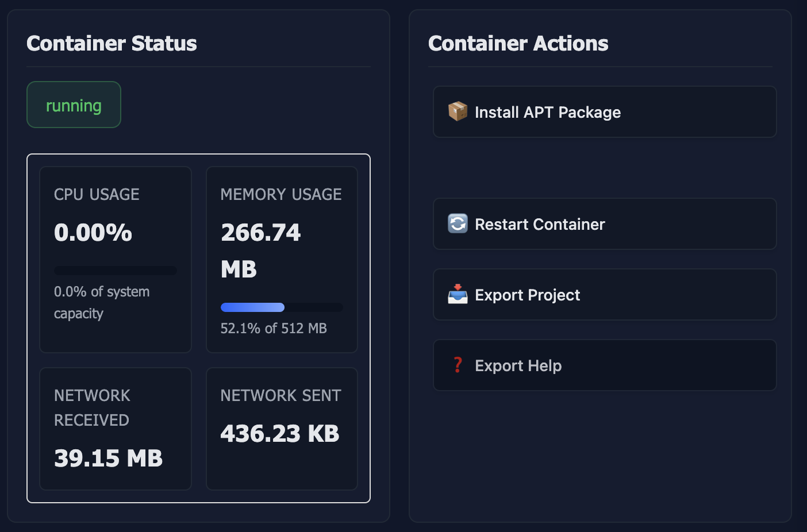The image size is (807, 532).
Task: Click the Install APT Package button
Action: 605,111
